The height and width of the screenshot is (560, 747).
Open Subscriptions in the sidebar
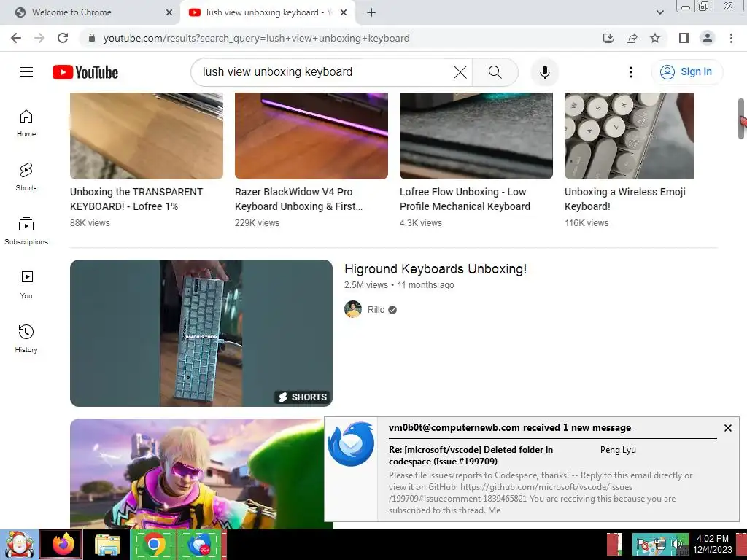click(x=26, y=231)
